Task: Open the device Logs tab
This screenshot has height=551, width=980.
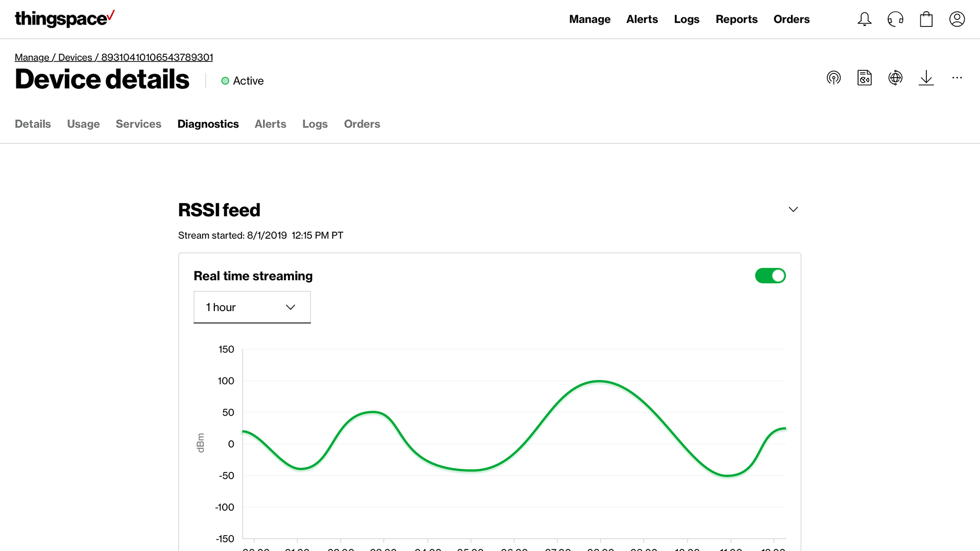Action: coord(314,124)
